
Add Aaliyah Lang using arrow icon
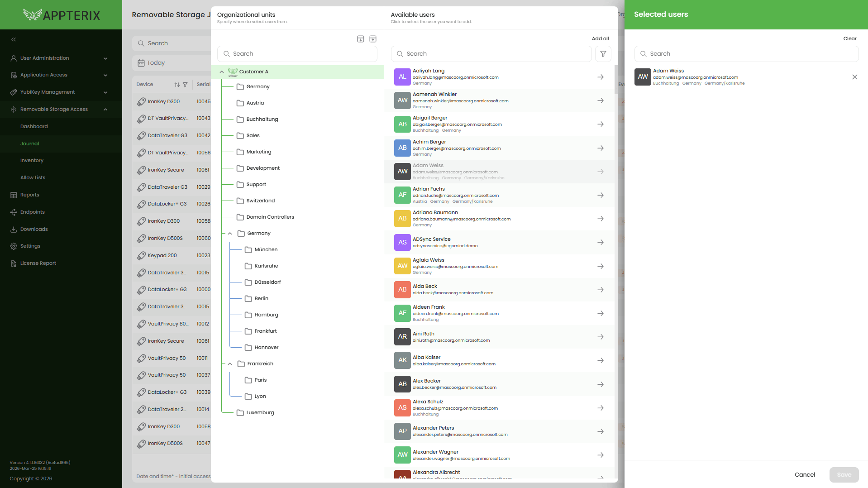coord(600,77)
